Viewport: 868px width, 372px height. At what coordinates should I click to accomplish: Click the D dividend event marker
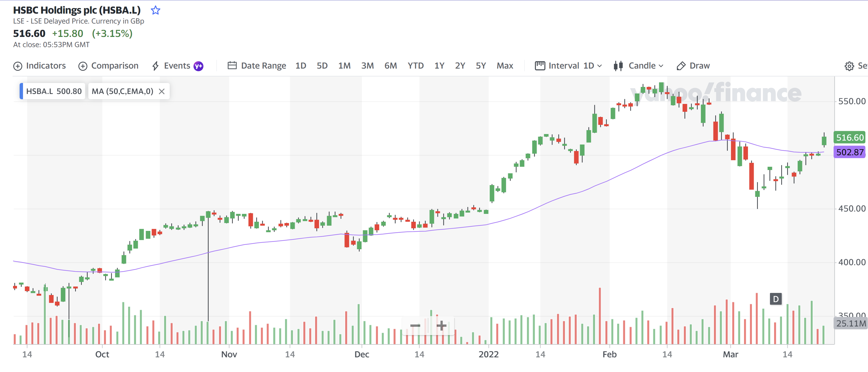pos(776,299)
